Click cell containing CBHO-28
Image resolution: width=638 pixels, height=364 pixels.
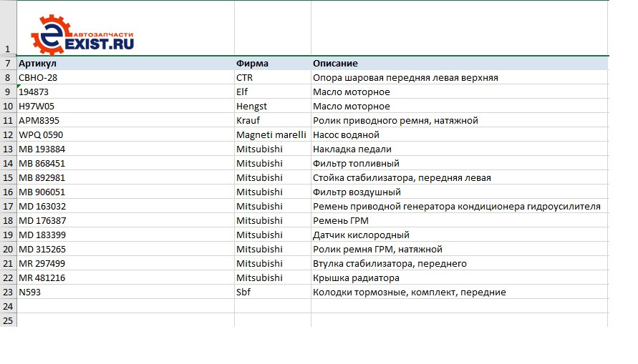[125, 78]
